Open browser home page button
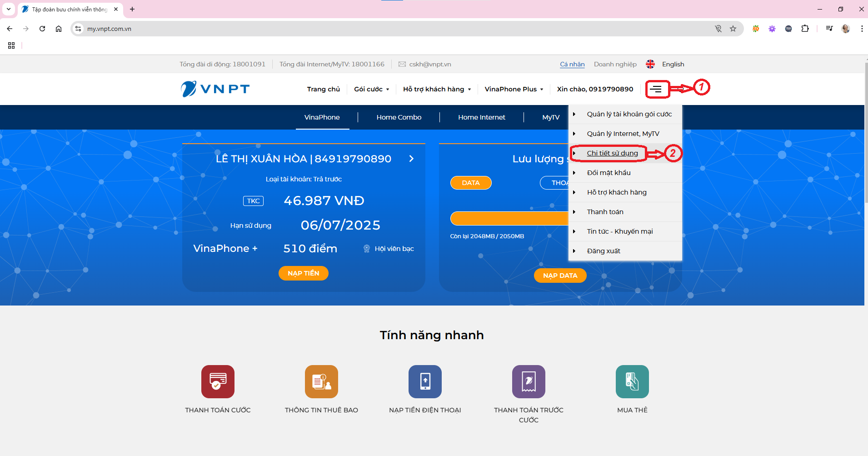The width and height of the screenshot is (868, 456). tap(59, 29)
